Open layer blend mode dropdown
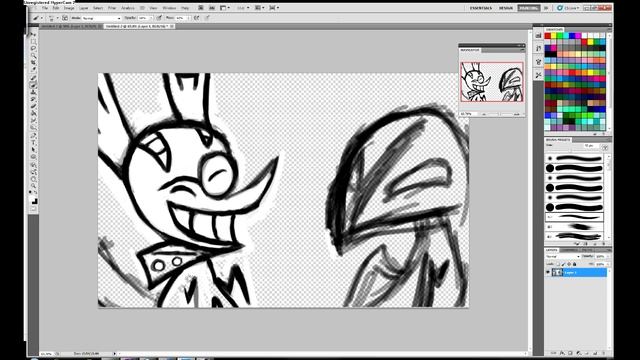 563,256
